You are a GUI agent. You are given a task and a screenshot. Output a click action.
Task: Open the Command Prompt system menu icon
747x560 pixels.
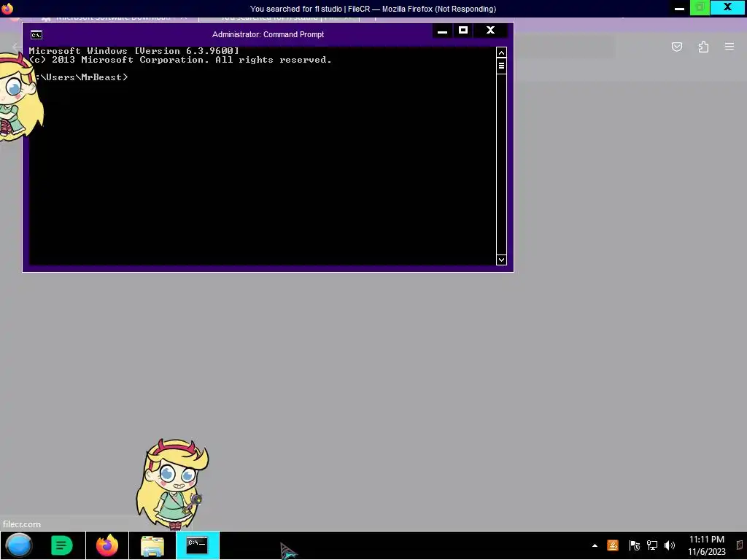tap(36, 35)
